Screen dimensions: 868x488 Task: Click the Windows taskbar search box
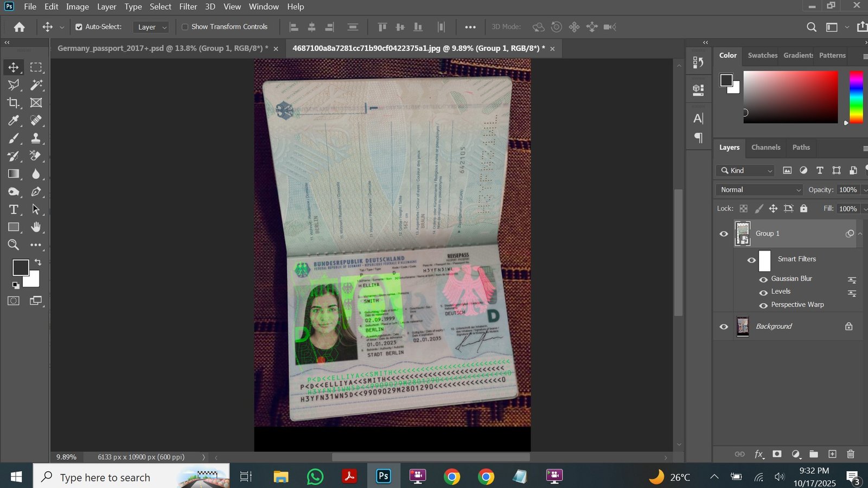[x=131, y=477]
